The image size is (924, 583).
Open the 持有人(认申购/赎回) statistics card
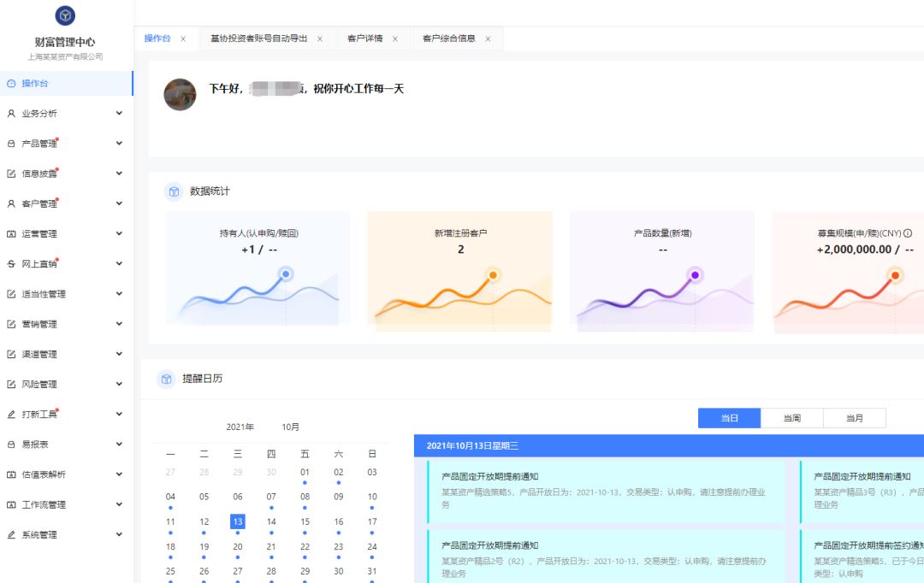pos(258,271)
